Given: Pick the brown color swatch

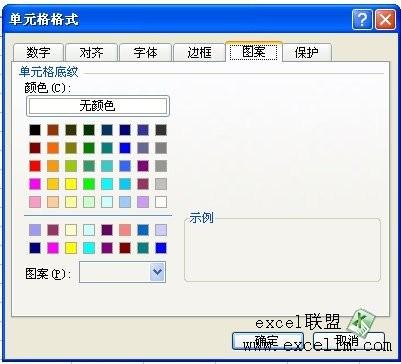Looking at the screenshot, I should (53, 130).
